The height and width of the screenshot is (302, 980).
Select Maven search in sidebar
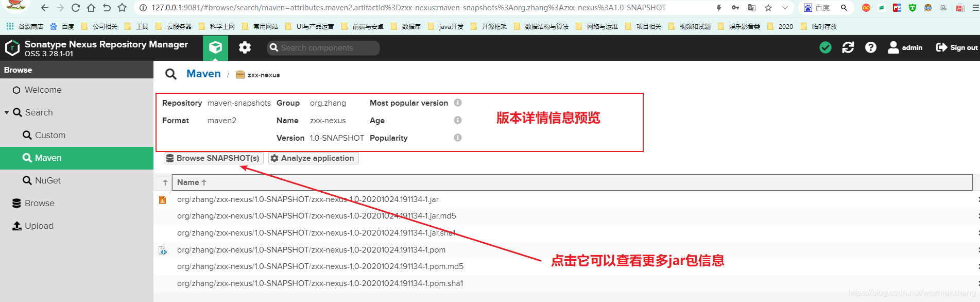77,158
